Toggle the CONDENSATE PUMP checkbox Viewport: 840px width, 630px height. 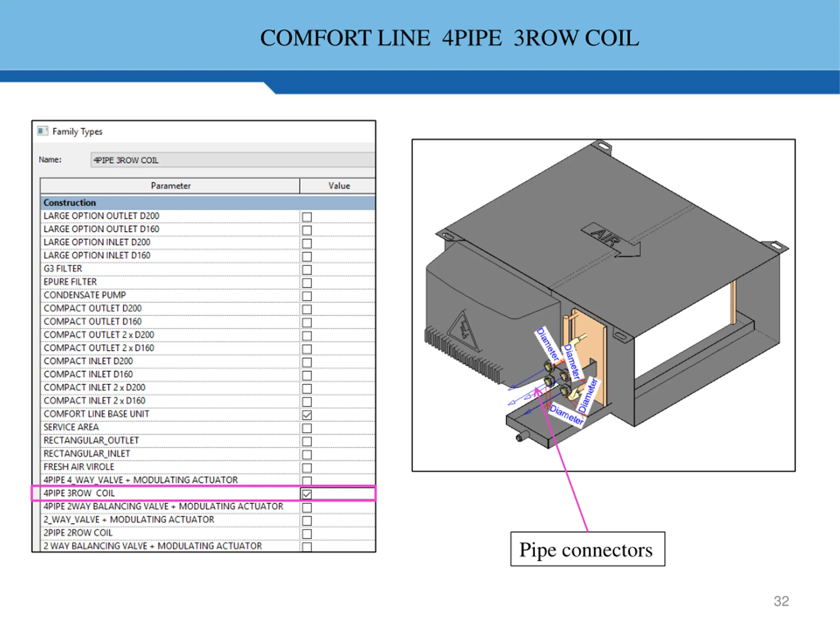click(306, 296)
